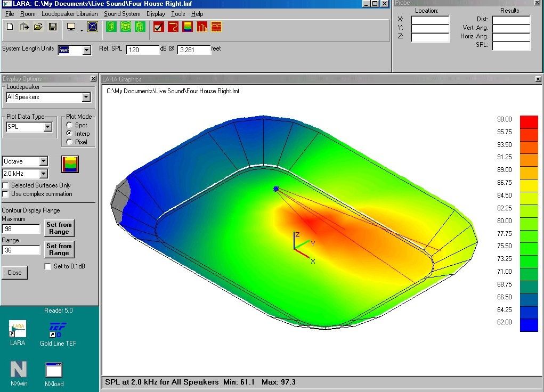Open the System Length Units dropdown
Screen dimensions: 544x392
tap(87, 51)
